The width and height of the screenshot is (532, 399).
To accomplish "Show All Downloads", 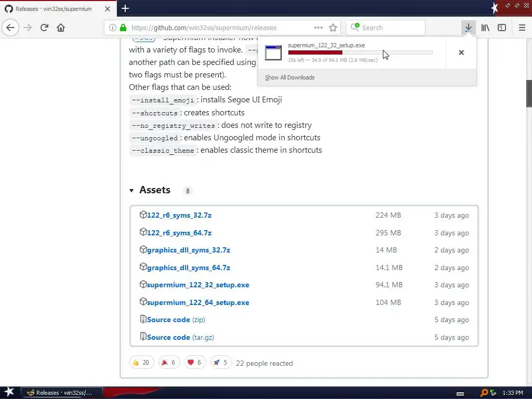I will [289, 77].
